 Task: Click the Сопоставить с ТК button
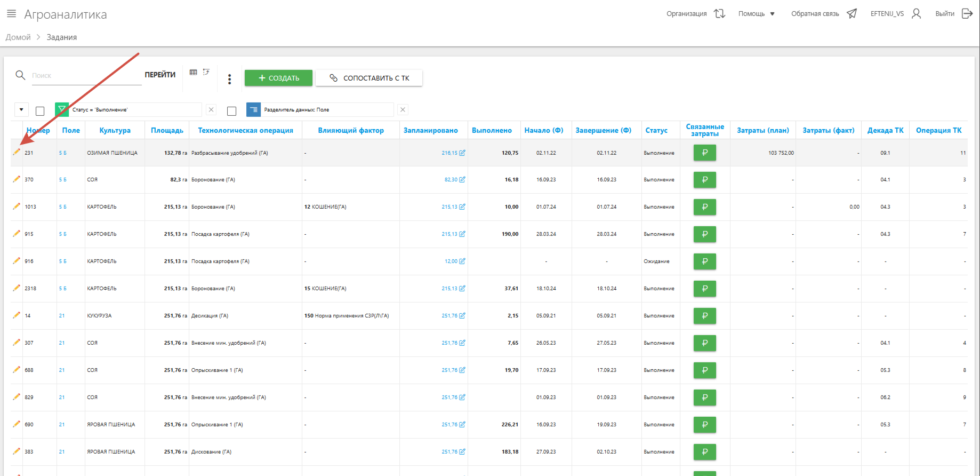(369, 78)
